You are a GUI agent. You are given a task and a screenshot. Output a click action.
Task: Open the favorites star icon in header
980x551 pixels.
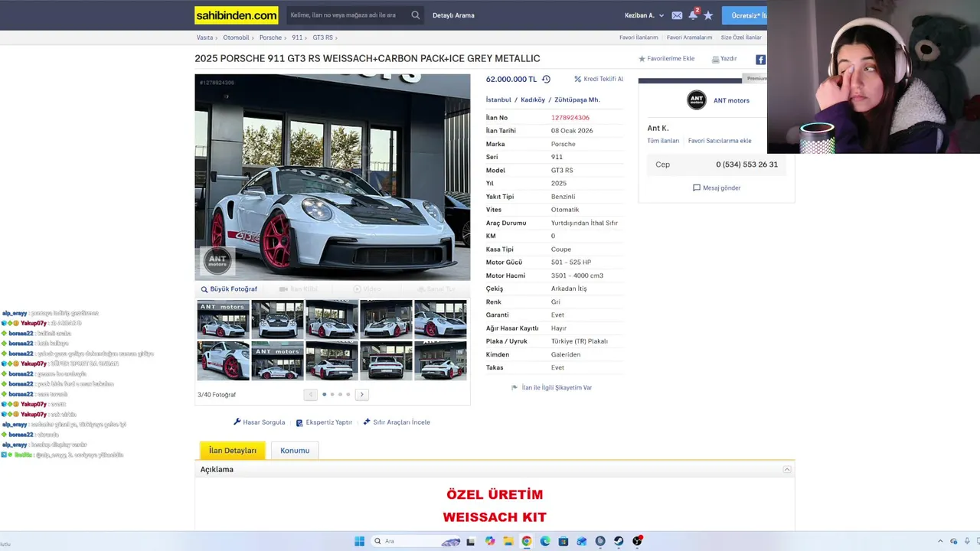708,15
